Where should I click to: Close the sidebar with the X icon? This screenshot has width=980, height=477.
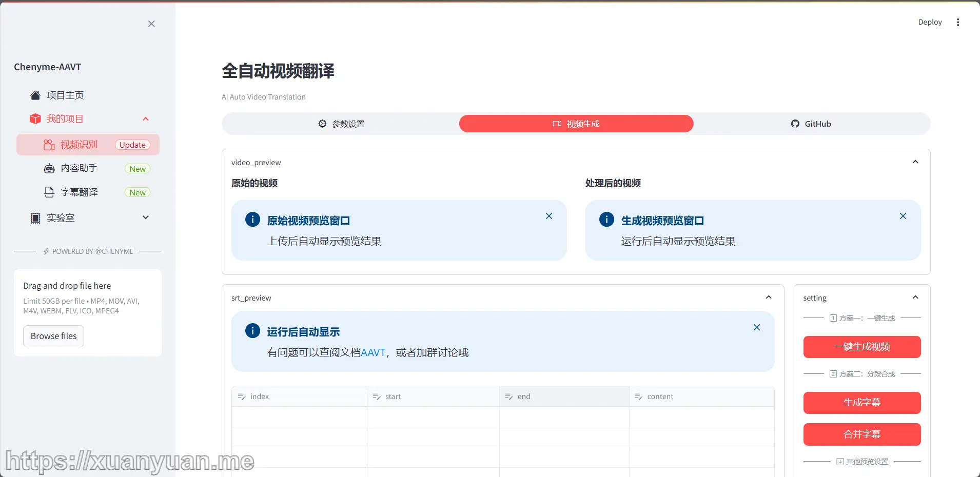coord(151,24)
